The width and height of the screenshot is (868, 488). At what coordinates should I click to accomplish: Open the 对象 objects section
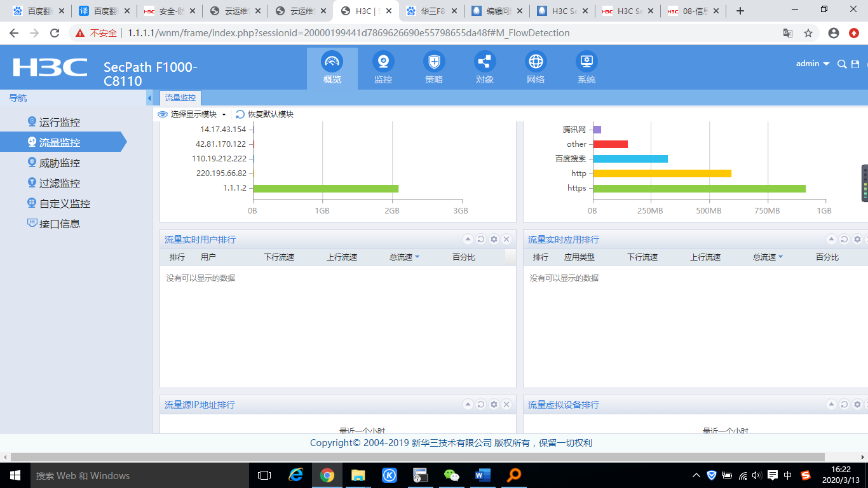coord(485,68)
